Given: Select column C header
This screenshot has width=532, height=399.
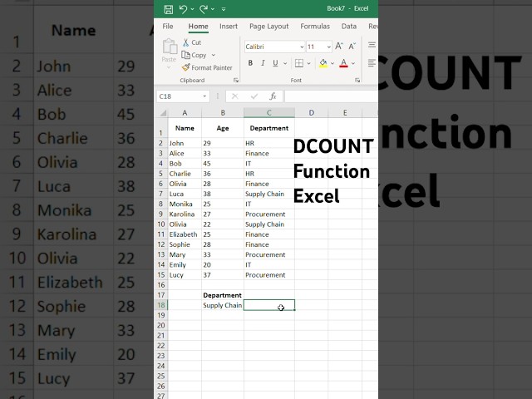Looking at the screenshot, I should [269, 113].
